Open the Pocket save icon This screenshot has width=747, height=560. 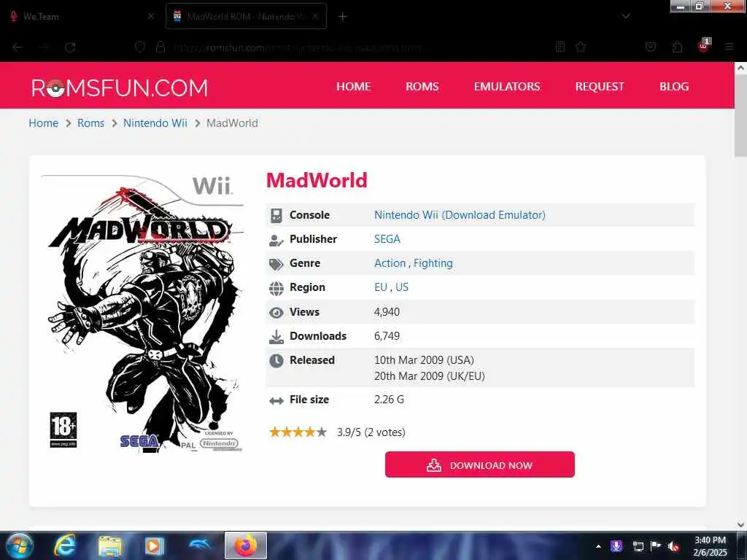(651, 47)
